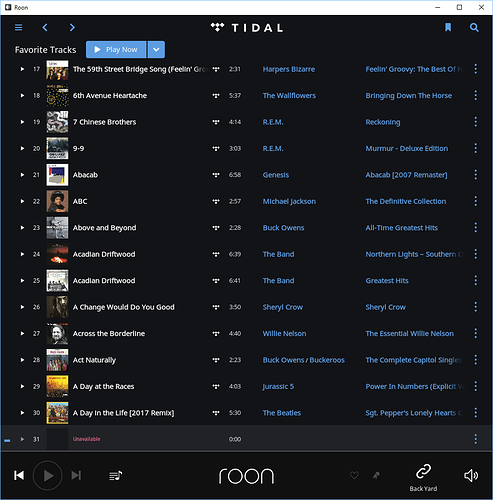This screenshot has width=493, height=500.
Task: Open three-dot menu for Across the Borderline
Action: click(x=476, y=333)
